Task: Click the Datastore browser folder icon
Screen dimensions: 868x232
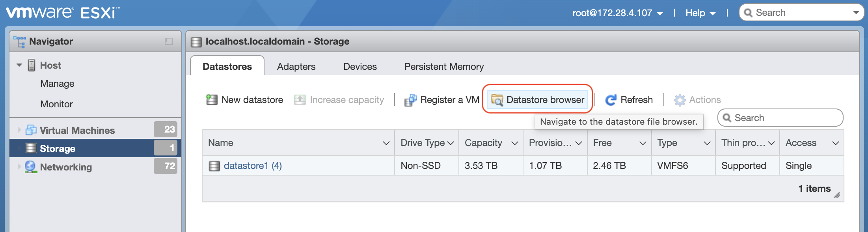Action: point(497,100)
